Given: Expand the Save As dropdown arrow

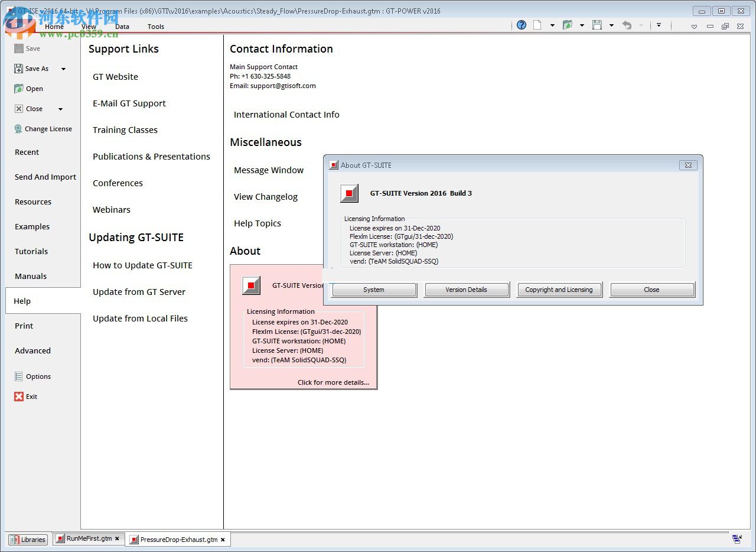Looking at the screenshot, I should pos(63,69).
